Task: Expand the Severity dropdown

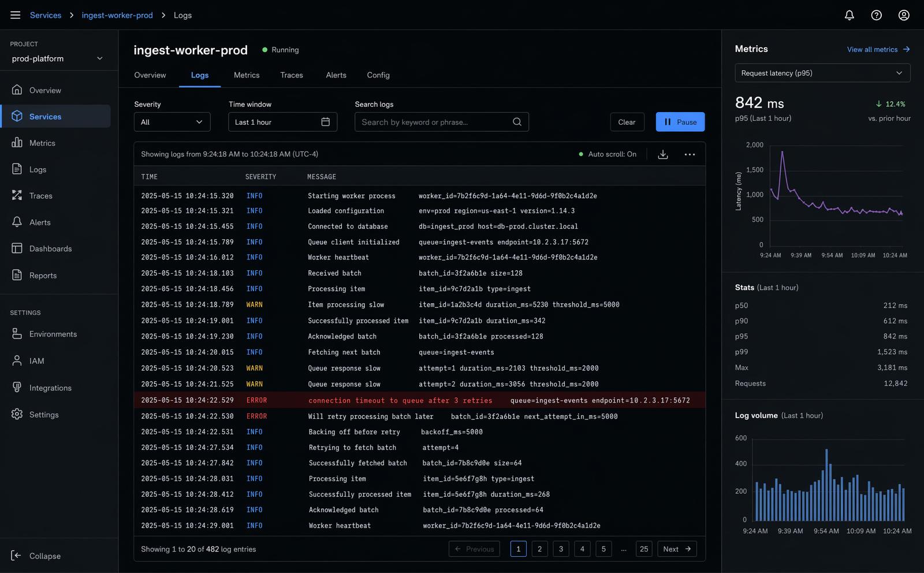Action: click(x=172, y=122)
